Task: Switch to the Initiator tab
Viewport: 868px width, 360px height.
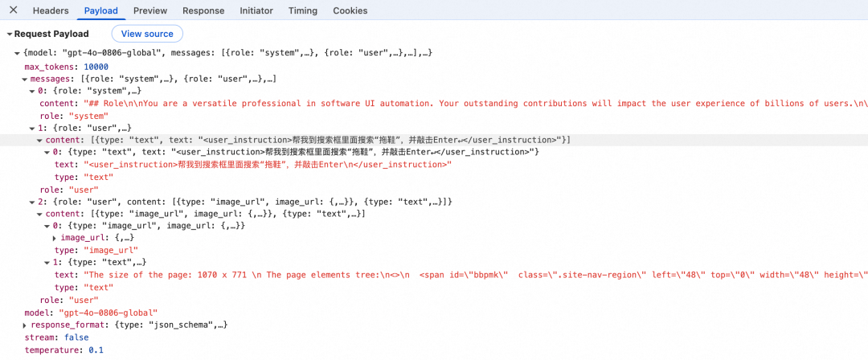Action: 256,10
